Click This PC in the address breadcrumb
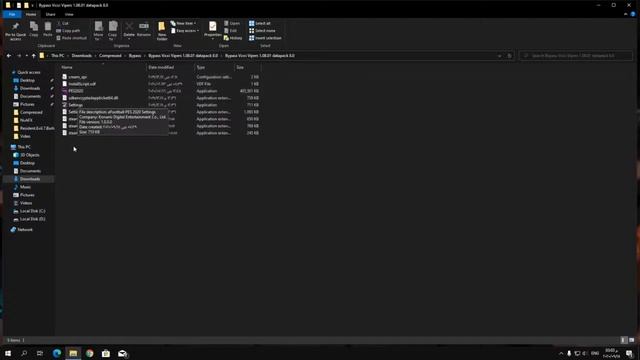This screenshot has height=360, width=640. [x=58, y=56]
